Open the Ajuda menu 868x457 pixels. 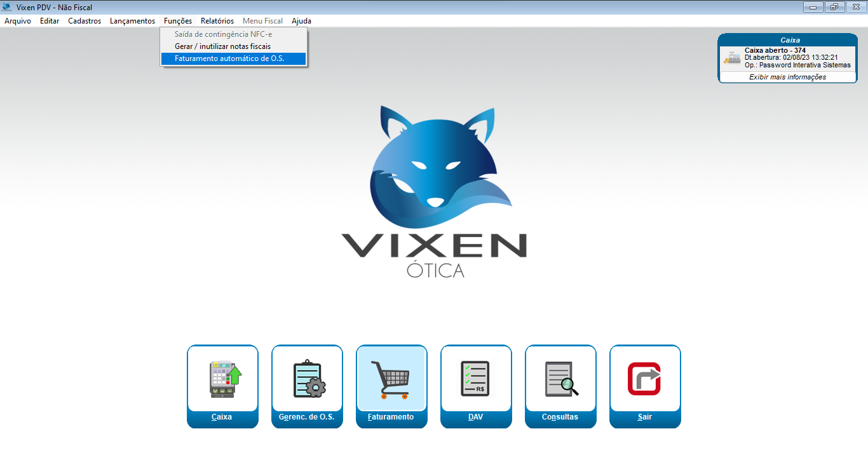tap(301, 21)
